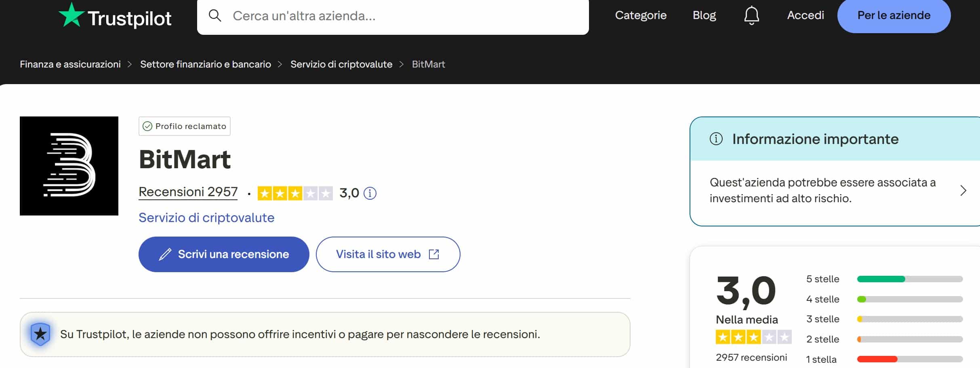Click the info icon beside the 3,0 rating
980x368 pixels.
370,193
